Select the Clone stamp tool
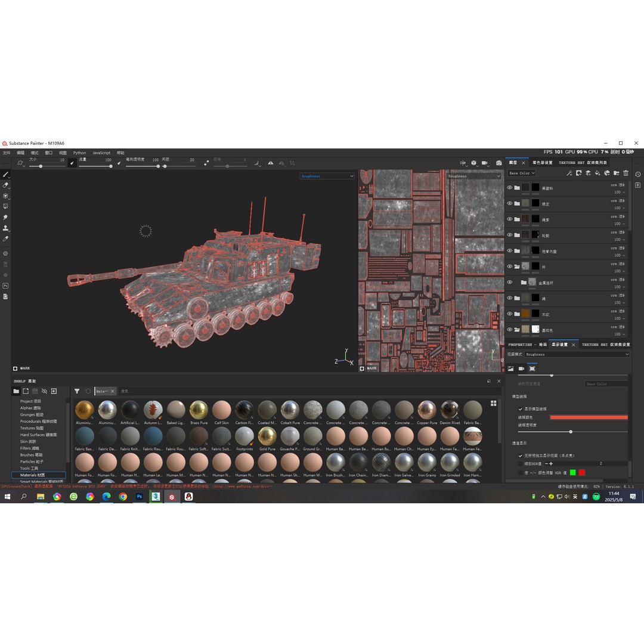This screenshot has height=644, width=644. tap(5, 228)
